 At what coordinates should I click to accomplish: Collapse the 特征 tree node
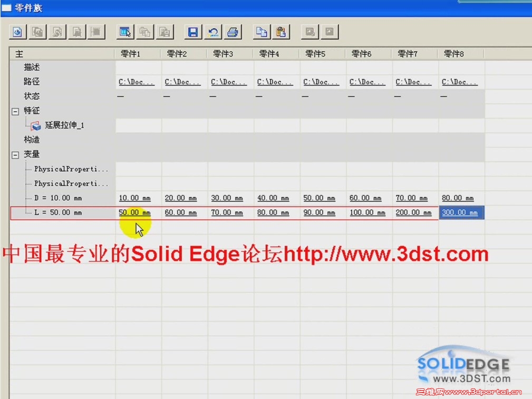click(15, 111)
